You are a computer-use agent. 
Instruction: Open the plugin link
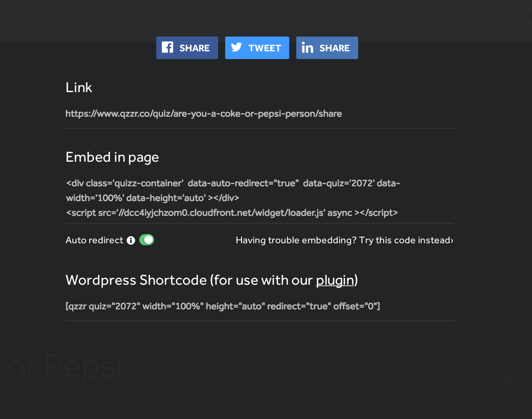click(x=335, y=281)
